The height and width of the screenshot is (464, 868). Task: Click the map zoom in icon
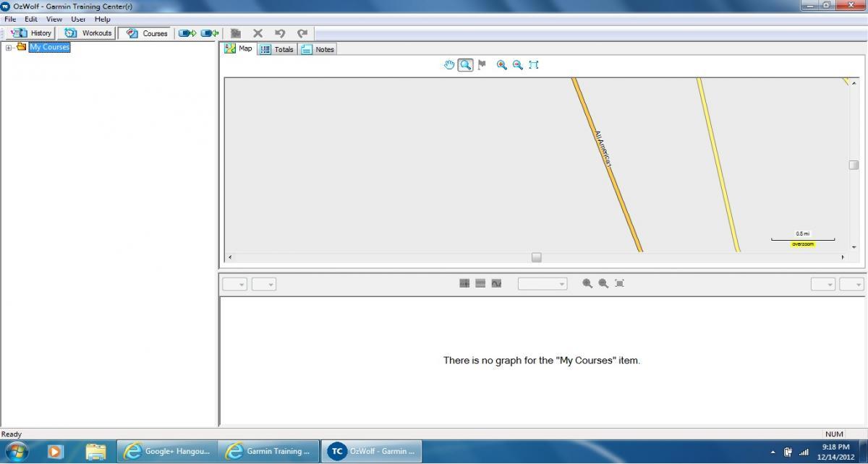pyautogui.click(x=501, y=65)
